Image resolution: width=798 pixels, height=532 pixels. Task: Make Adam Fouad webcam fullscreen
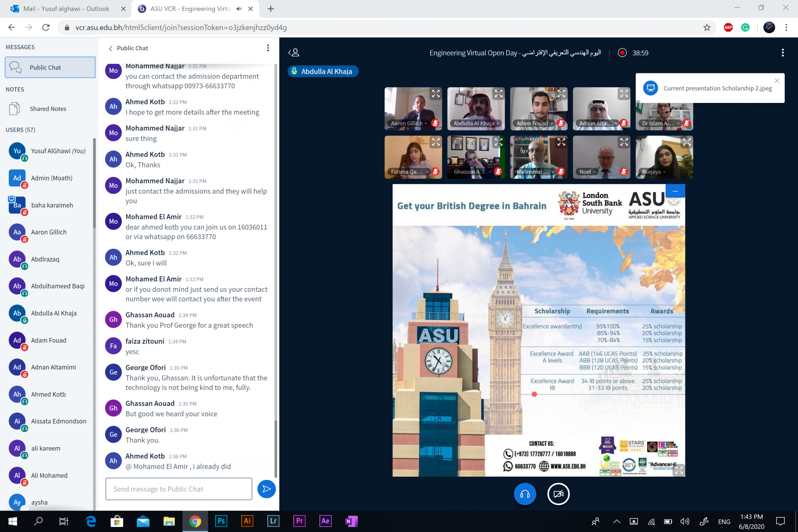tap(561, 94)
